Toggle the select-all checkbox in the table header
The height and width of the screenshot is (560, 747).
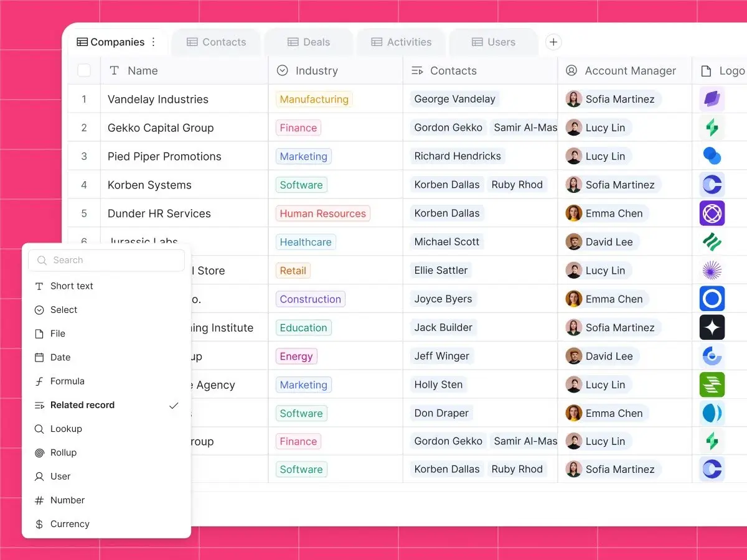[84, 70]
